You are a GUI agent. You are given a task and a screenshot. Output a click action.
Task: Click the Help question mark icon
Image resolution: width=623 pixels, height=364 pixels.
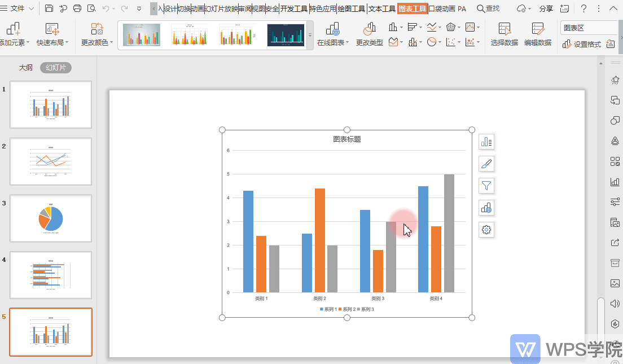tap(583, 8)
